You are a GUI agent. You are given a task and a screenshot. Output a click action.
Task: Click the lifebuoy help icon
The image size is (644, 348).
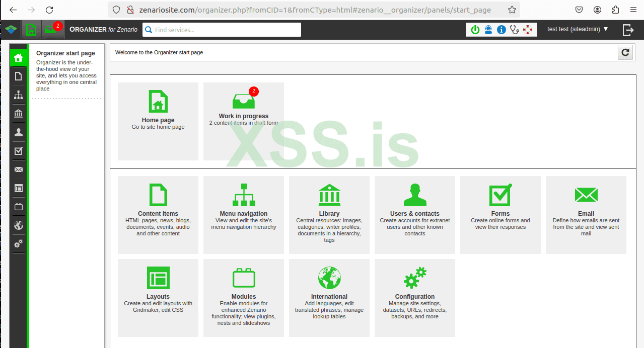click(x=527, y=30)
